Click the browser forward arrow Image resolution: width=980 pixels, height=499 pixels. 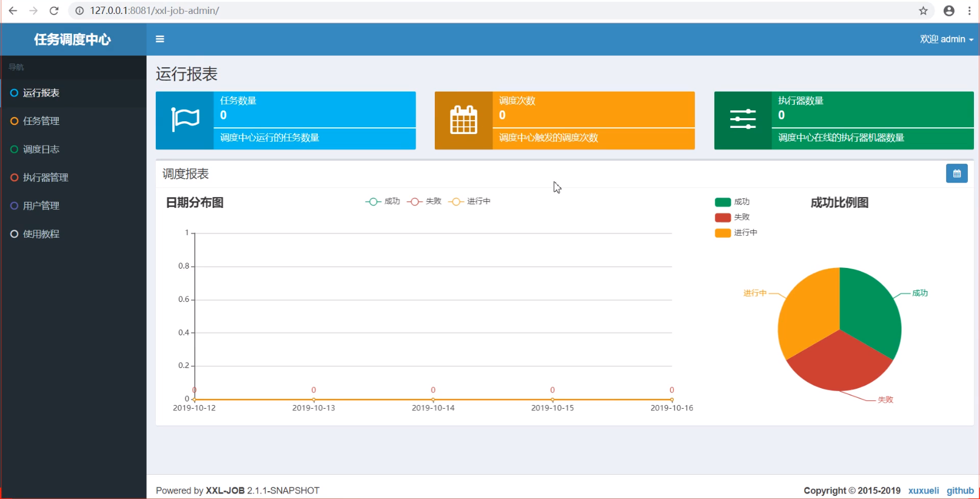tap(33, 11)
